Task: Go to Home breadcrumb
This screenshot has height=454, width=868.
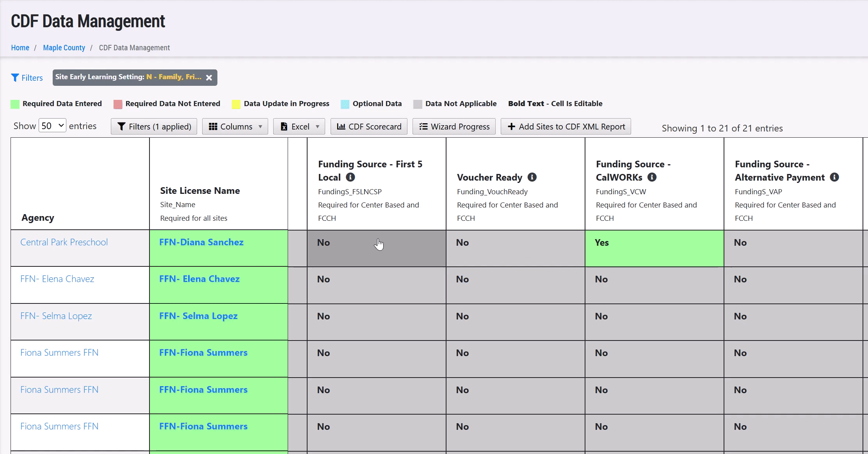Action: pyautogui.click(x=20, y=48)
